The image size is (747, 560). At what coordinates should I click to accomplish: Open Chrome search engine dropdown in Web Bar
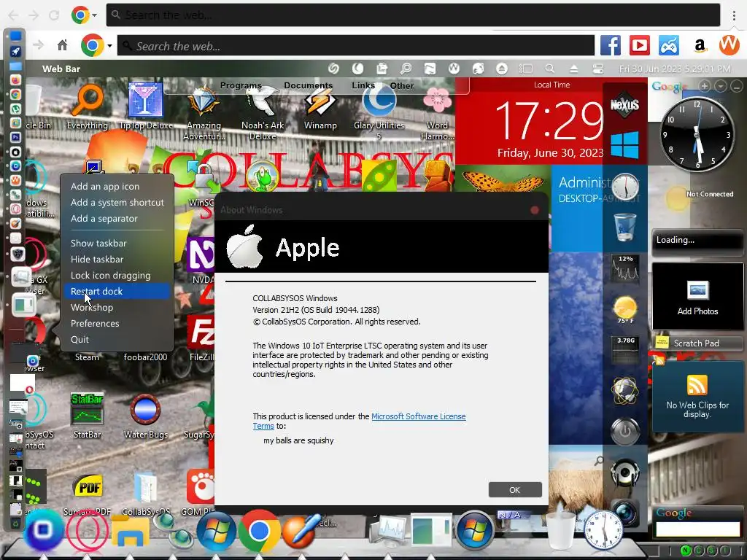(110, 46)
